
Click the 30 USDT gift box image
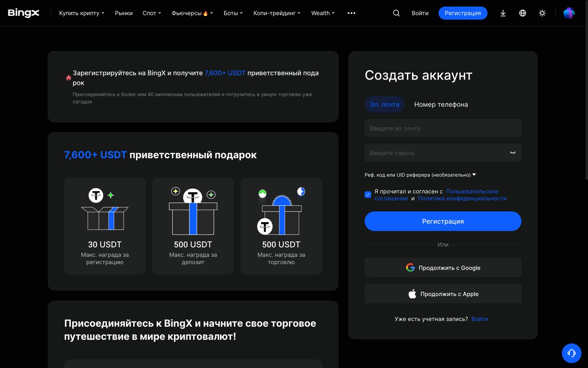[105, 209]
